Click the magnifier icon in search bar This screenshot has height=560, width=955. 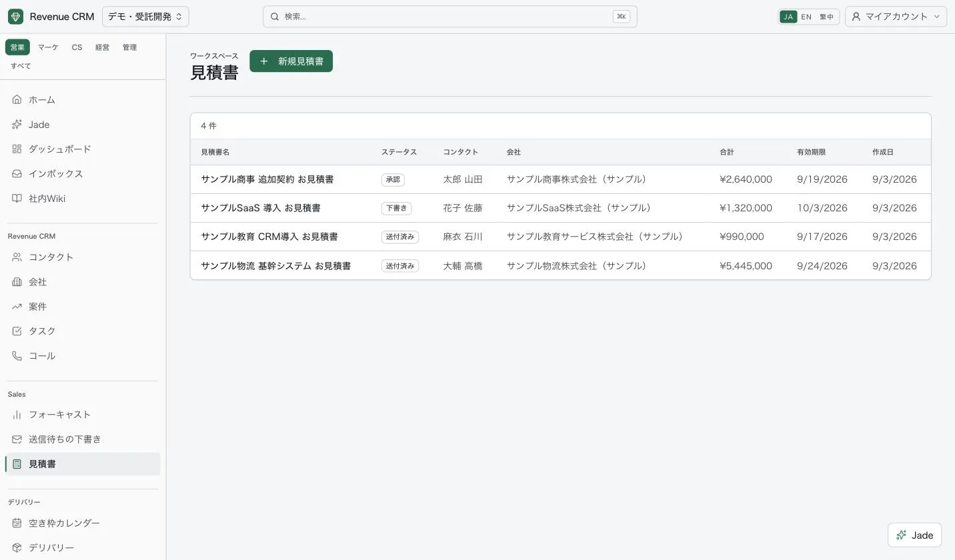[275, 17]
